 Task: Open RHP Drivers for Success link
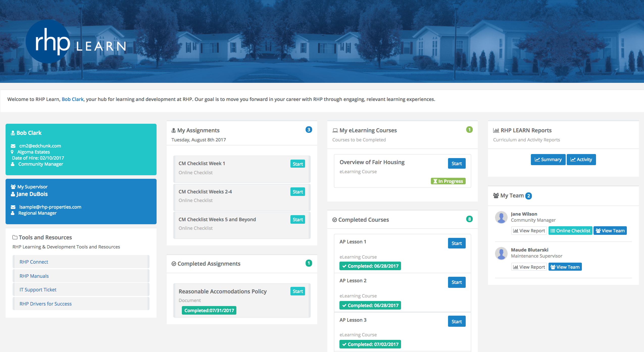tap(45, 304)
